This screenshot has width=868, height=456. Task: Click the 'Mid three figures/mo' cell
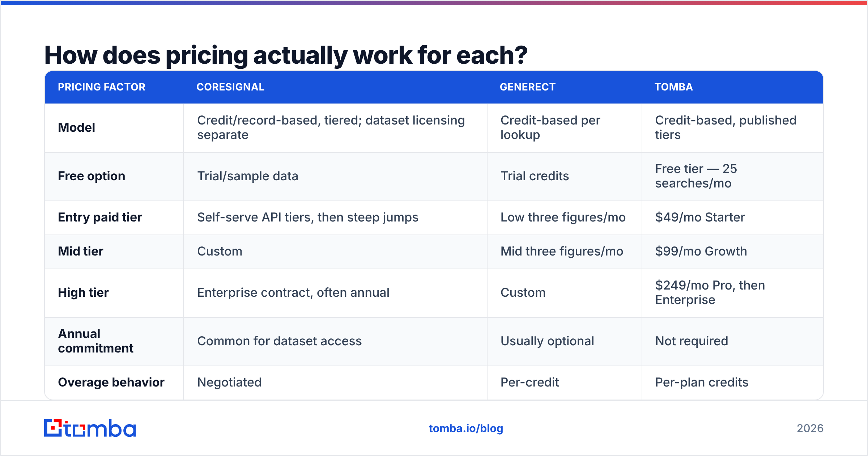point(562,251)
